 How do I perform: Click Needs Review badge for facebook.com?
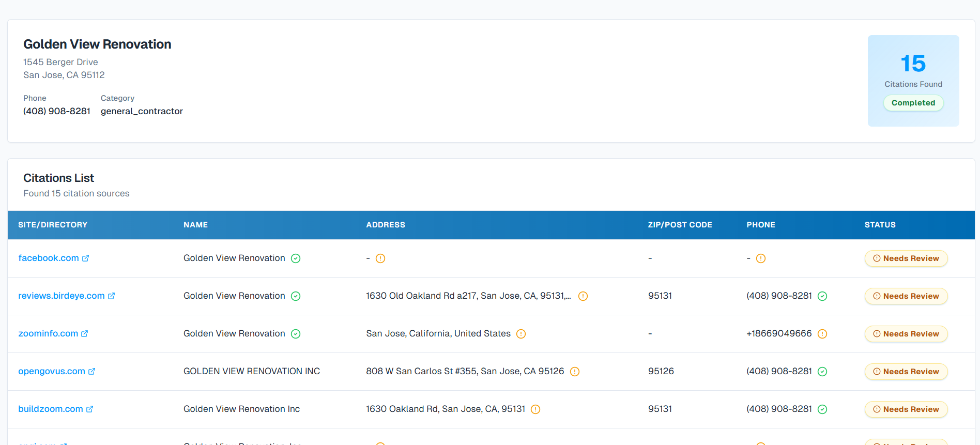[x=906, y=258]
